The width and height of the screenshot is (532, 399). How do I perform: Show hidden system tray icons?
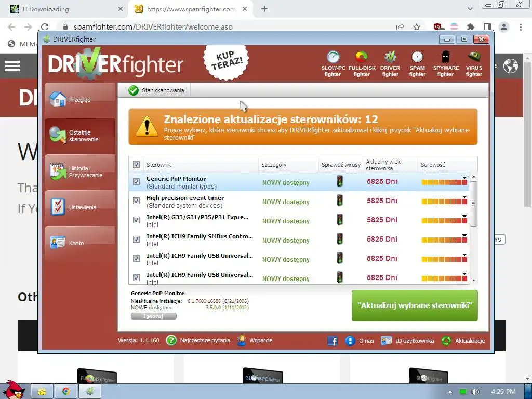click(x=450, y=392)
